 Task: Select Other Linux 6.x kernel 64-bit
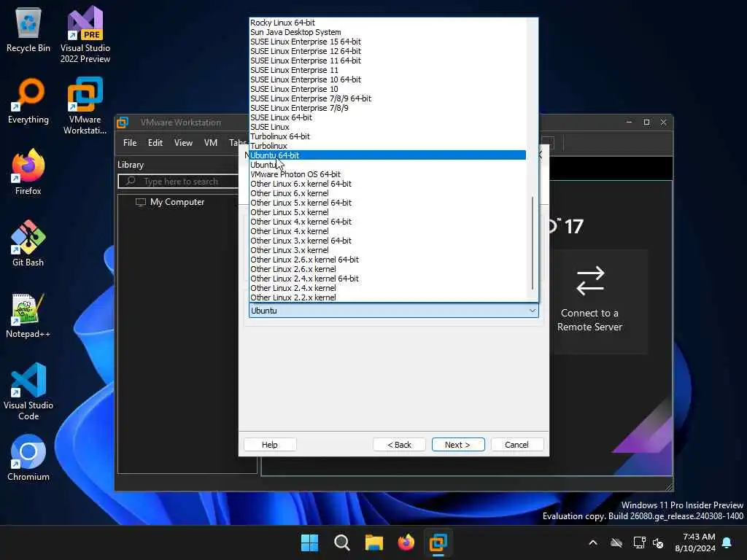[387, 184]
